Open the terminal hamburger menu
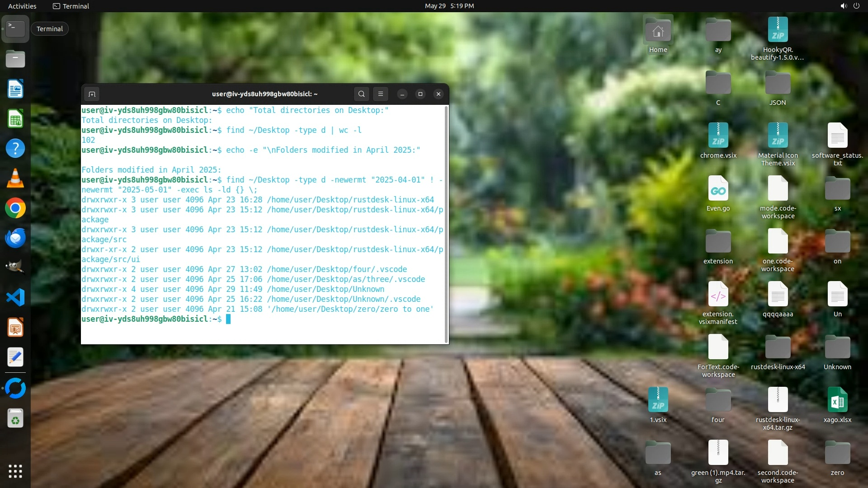868x488 pixels. click(381, 94)
